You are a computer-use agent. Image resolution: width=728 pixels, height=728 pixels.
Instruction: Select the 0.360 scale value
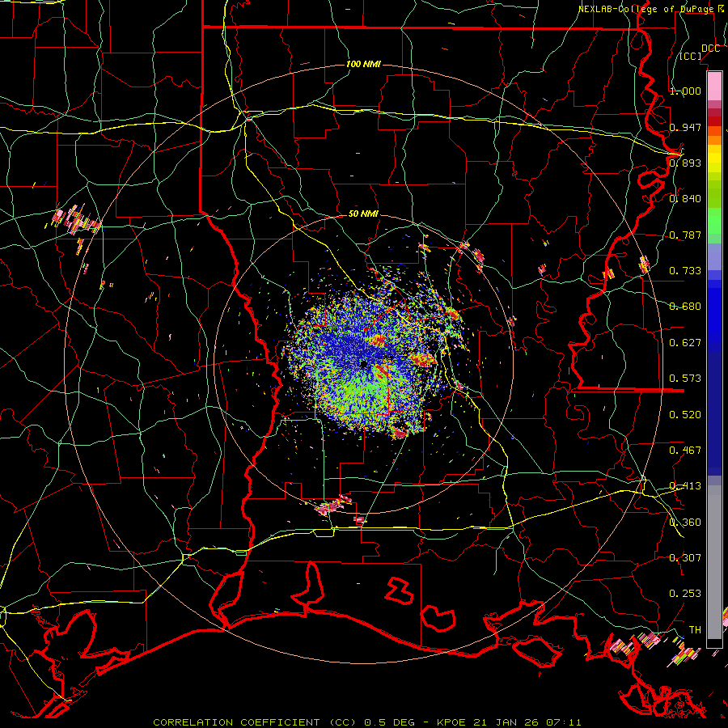(x=685, y=523)
